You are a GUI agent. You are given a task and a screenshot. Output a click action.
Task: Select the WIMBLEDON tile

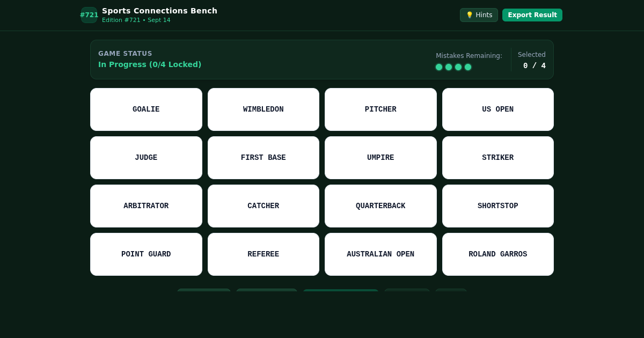[264, 109]
